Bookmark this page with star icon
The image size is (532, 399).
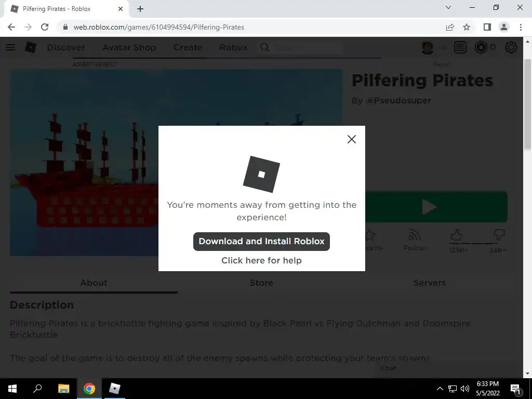coord(467,27)
